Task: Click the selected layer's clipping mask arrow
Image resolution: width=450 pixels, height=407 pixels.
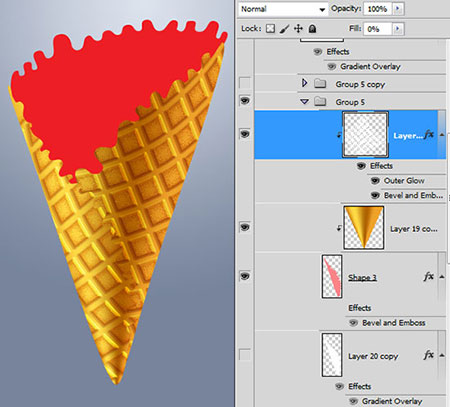Action: pyautogui.click(x=339, y=135)
